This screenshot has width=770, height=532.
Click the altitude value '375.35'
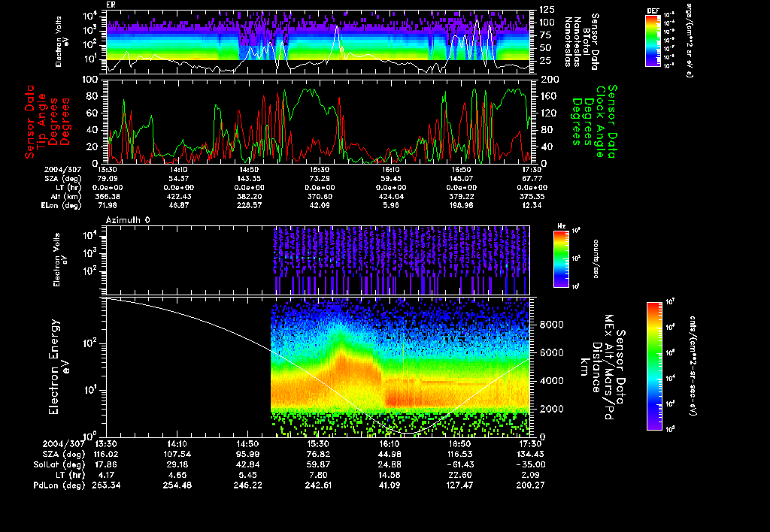click(x=532, y=197)
